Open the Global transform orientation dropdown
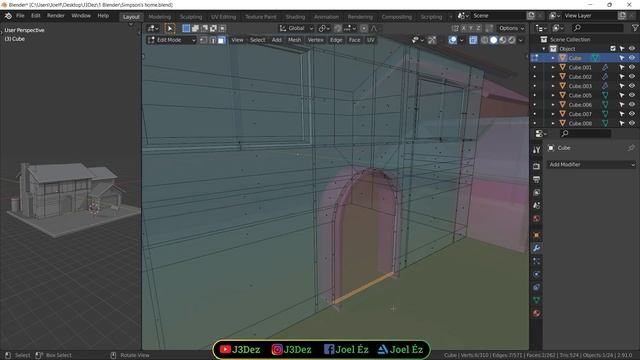Viewport: 640px width, 360px height. tap(296, 28)
